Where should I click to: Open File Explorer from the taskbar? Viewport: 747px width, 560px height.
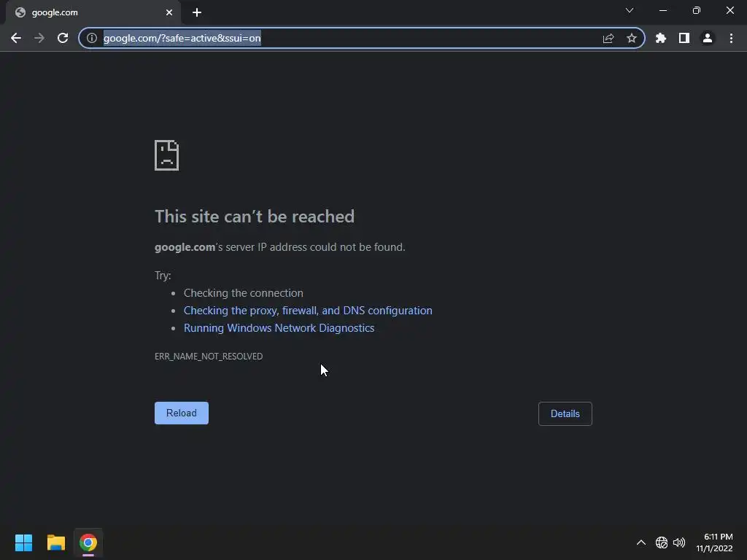55,542
